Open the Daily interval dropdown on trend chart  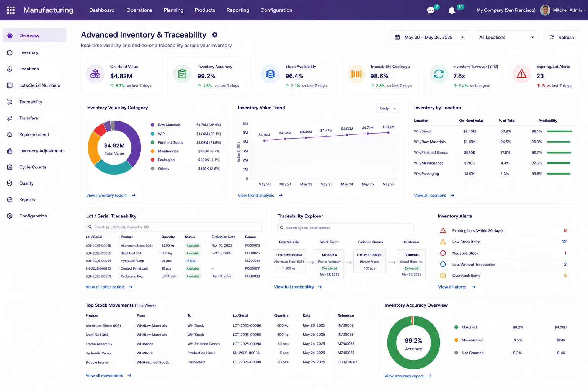coord(387,108)
